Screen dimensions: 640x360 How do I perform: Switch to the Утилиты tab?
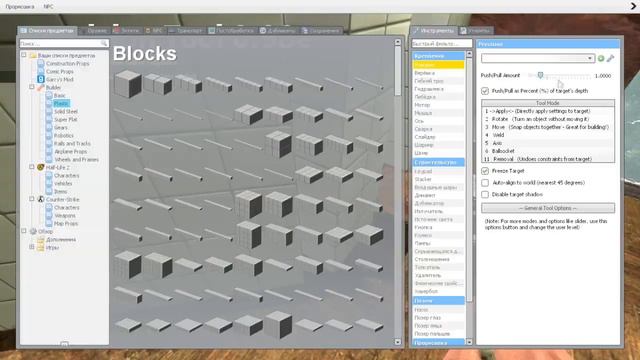pyautogui.click(x=476, y=31)
